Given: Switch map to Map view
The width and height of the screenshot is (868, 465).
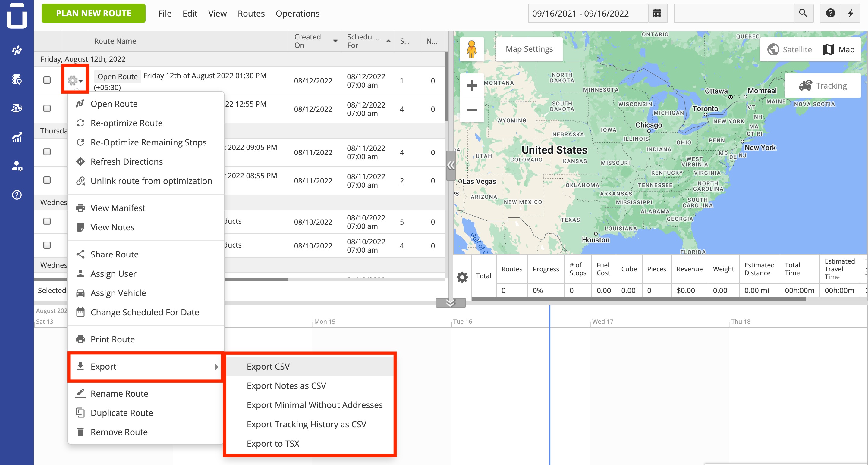Looking at the screenshot, I should click(x=839, y=49).
